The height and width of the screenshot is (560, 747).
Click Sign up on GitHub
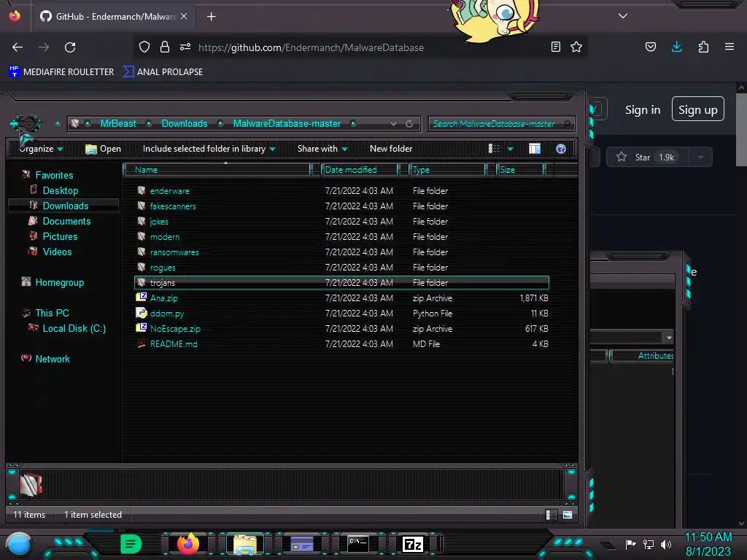click(698, 109)
